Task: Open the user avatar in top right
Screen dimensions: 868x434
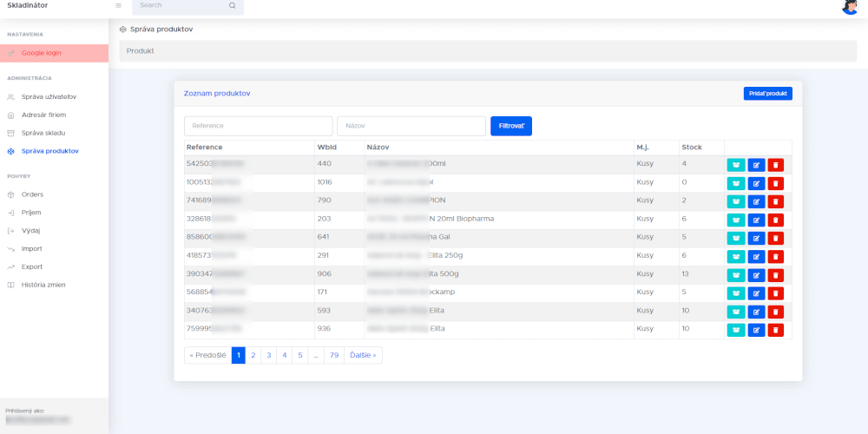Action: point(850,7)
